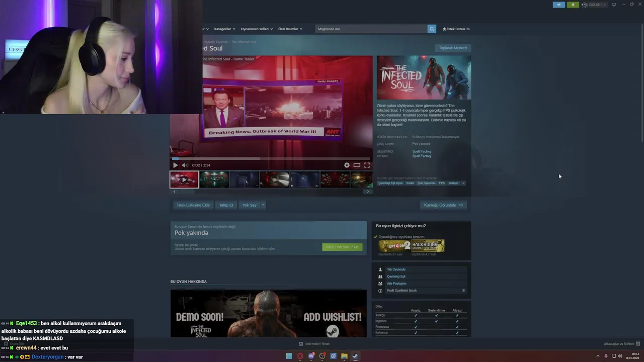This screenshot has height=362, width=644.
Task: Open OBS Studio from taskbar
Action: 322,356
